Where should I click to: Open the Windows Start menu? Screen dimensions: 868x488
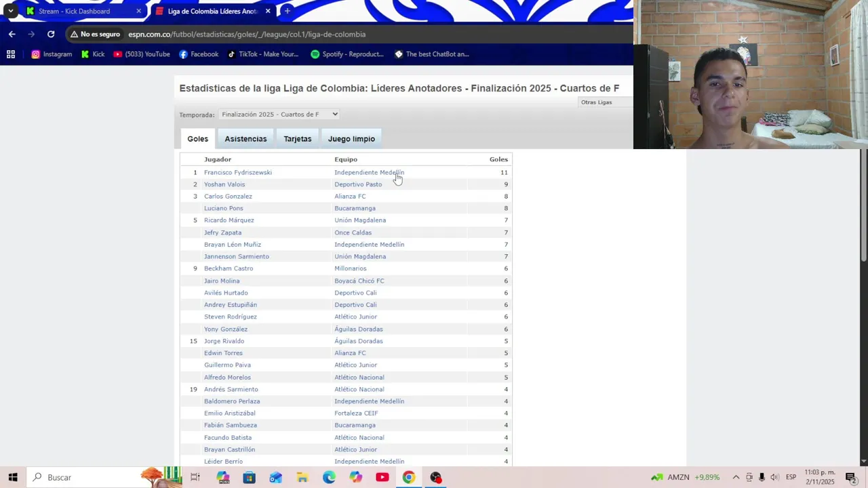click(13, 477)
